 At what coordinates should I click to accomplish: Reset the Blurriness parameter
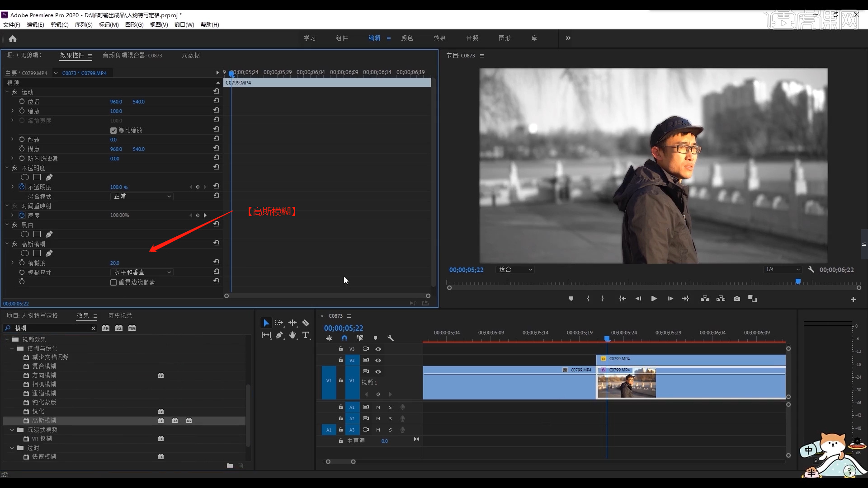[217, 262]
